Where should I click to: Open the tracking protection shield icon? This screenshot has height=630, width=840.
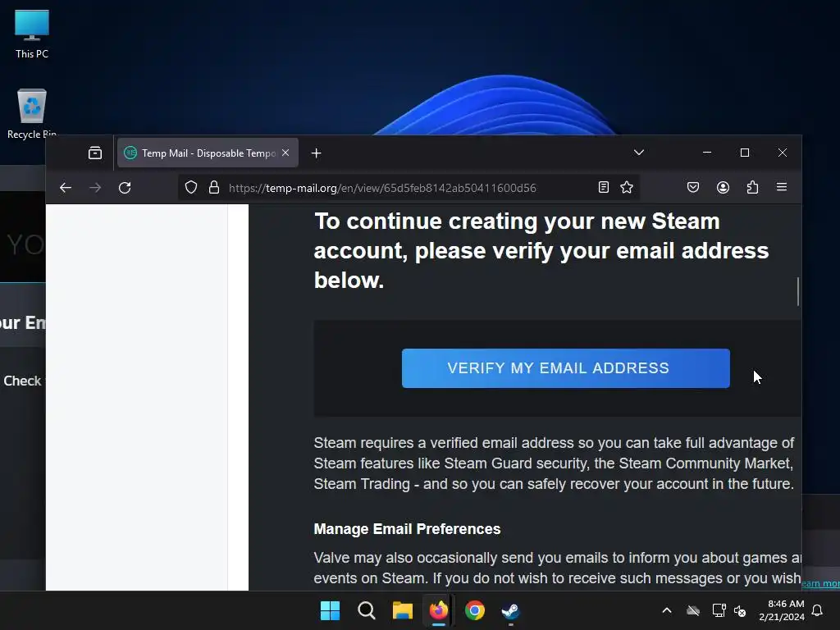(x=191, y=188)
